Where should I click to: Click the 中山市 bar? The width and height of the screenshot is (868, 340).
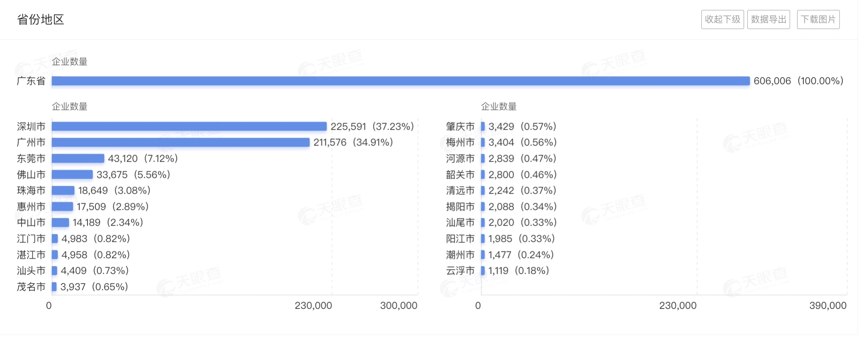pyautogui.click(x=61, y=223)
